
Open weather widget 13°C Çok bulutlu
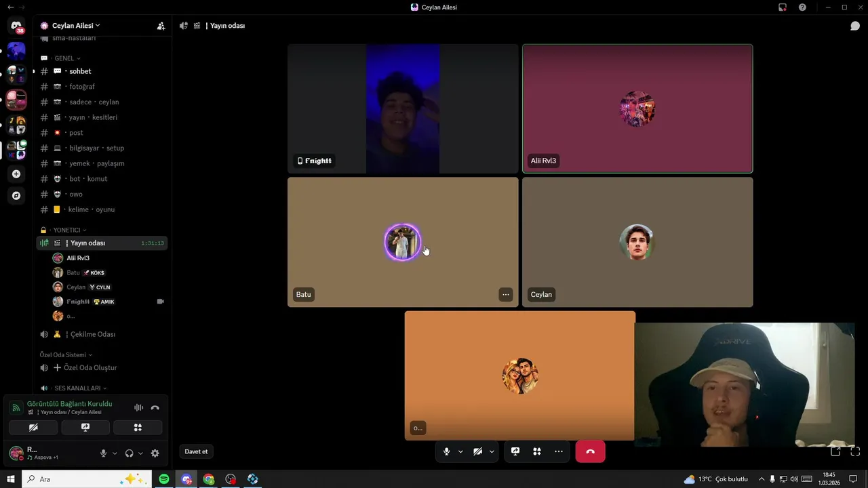coord(715,479)
